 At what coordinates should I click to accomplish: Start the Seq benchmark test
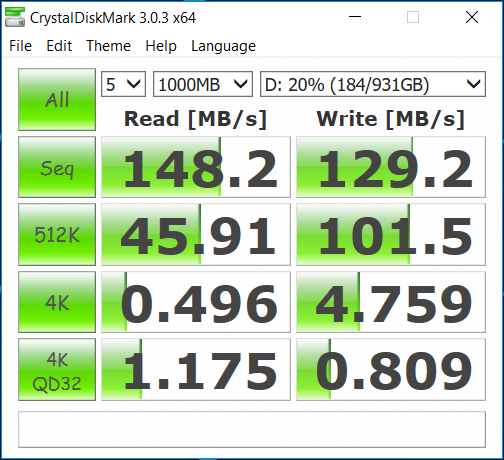coord(57,167)
